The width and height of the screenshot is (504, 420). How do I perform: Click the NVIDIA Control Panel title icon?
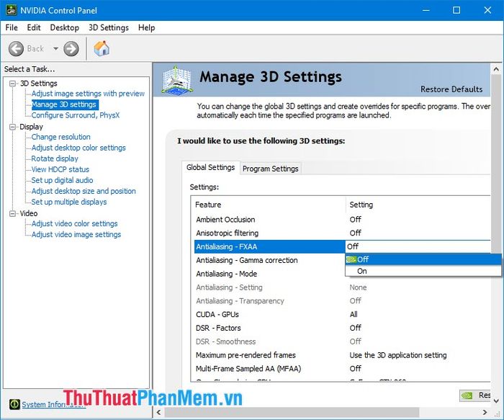[12, 10]
